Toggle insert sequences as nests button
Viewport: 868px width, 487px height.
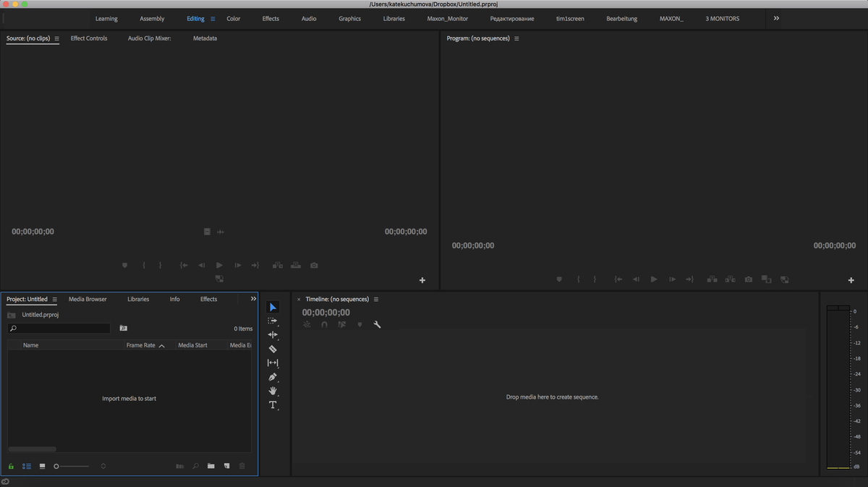pyautogui.click(x=307, y=325)
